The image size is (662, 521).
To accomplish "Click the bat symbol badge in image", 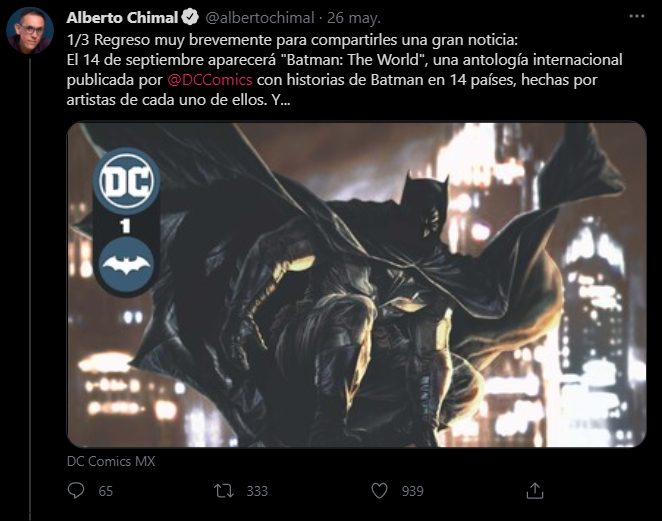I will click(x=126, y=265).
